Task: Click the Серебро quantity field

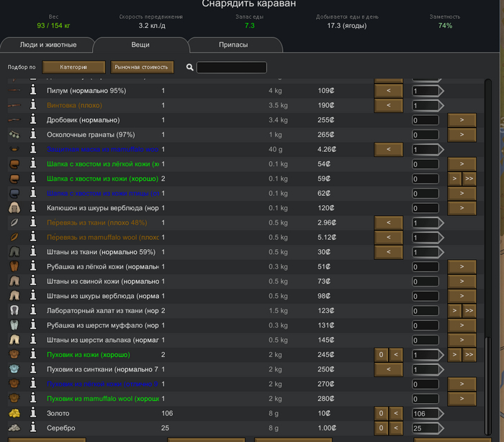Action: pyautogui.click(x=425, y=429)
